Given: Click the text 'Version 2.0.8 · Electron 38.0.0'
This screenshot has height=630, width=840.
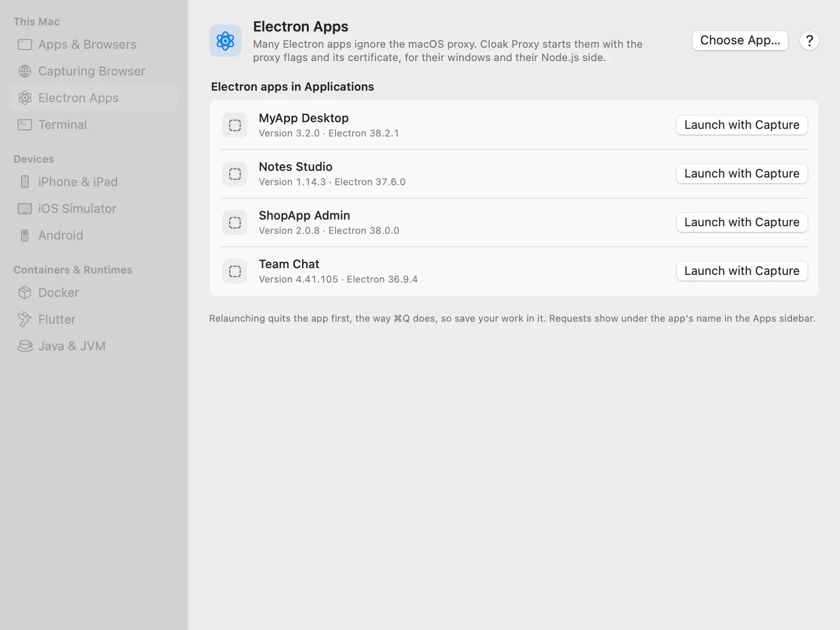Looking at the screenshot, I should pos(329,231).
